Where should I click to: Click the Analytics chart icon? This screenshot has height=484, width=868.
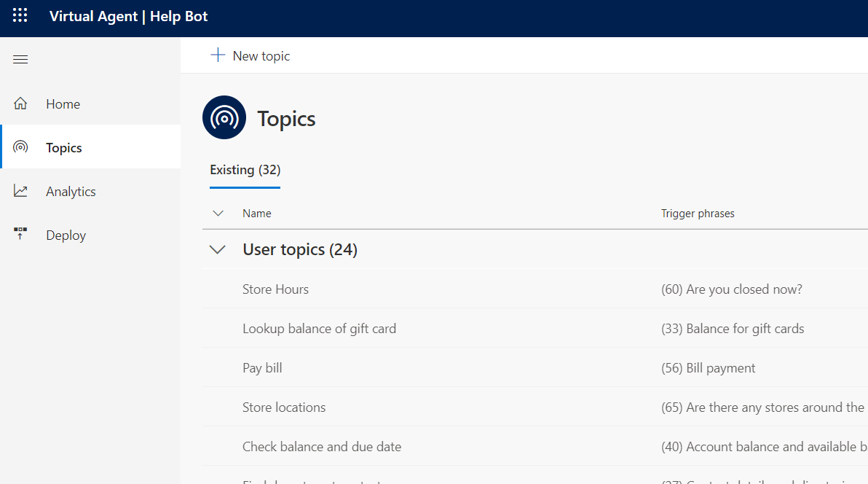pos(20,191)
